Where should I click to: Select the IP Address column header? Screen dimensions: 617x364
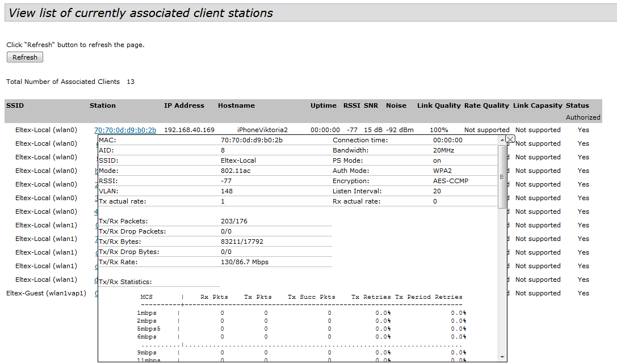(184, 105)
